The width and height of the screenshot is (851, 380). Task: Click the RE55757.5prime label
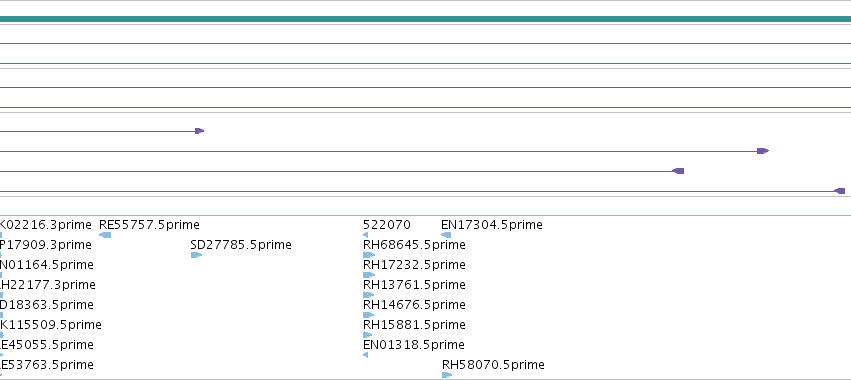pos(149,225)
